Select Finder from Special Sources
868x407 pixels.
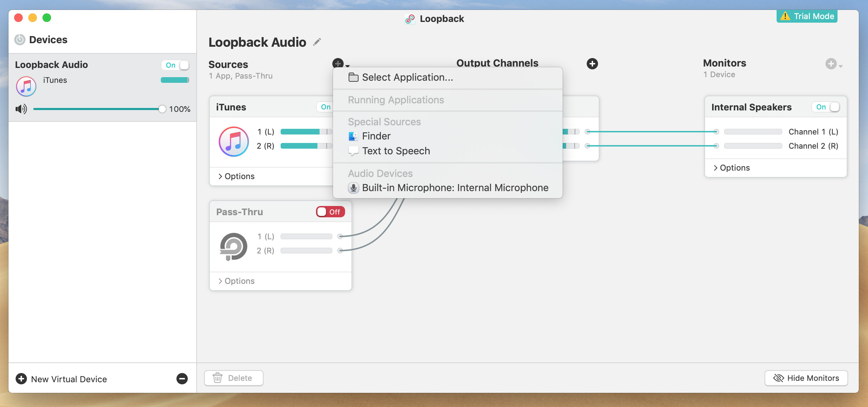(x=448, y=136)
